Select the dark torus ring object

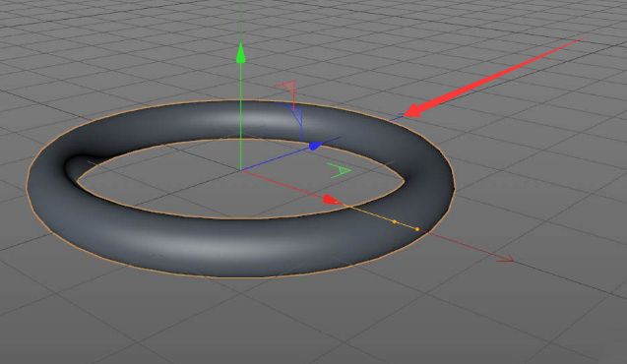tap(240, 248)
